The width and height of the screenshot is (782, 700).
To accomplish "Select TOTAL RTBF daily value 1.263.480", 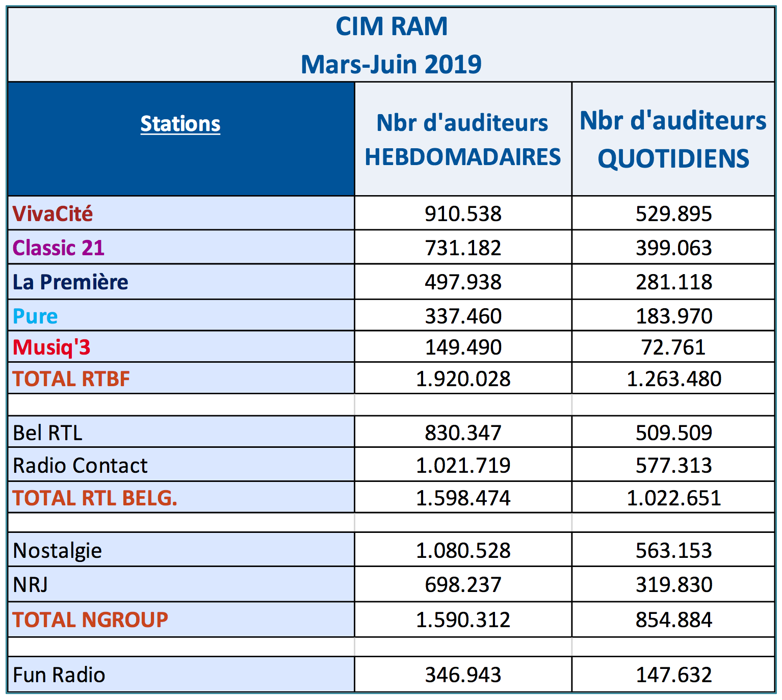I will [673, 379].
